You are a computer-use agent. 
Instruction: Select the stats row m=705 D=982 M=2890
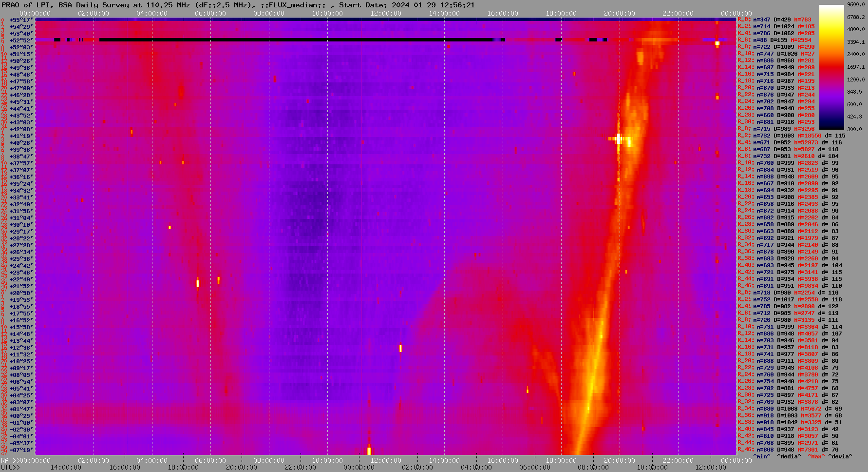tap(790, 306)
